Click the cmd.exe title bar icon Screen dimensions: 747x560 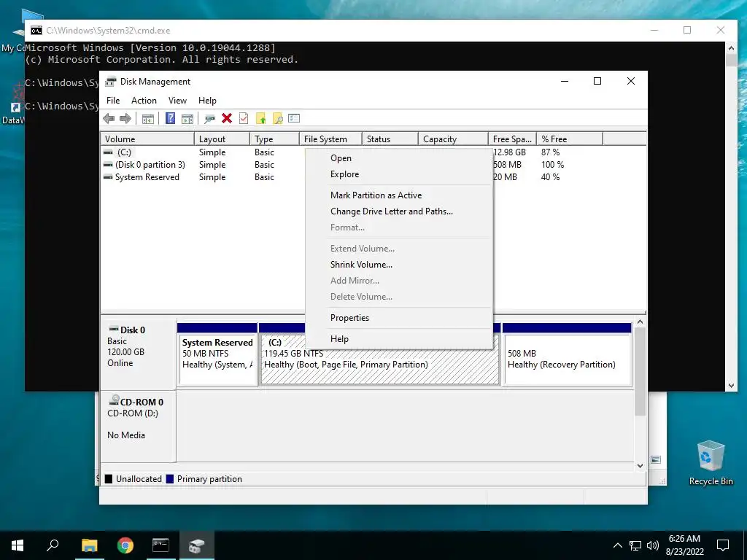tap(36, 31)
